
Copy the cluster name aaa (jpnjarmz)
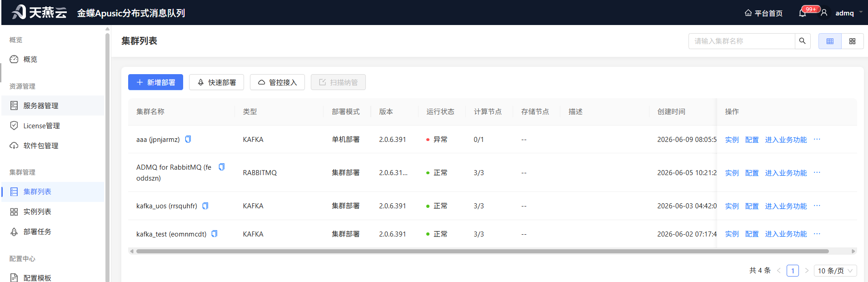coord(188,139)
